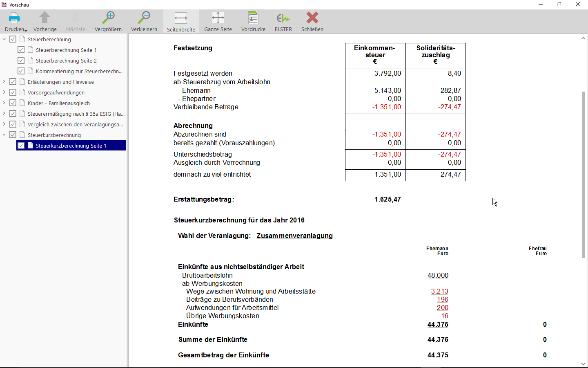
Task: Toggle Vorsorgeaufwendungen checkbox
Action: (x=13, y=92)
